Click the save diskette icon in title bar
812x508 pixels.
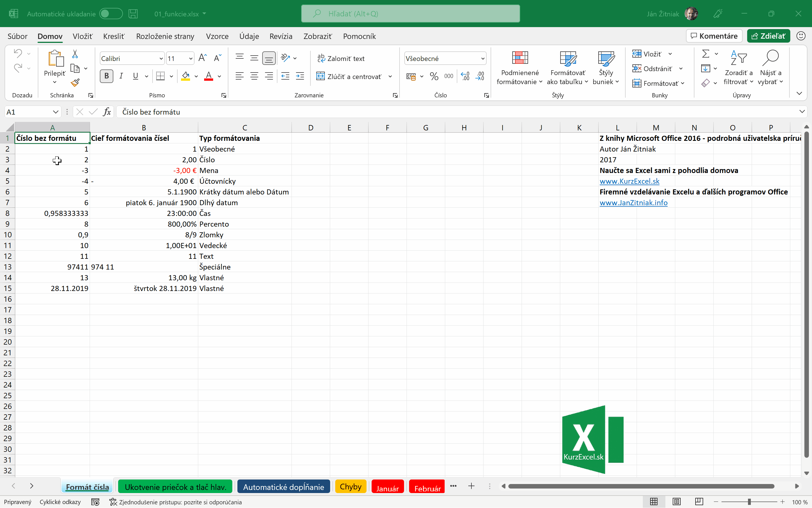pyautogui.click(x=133, y=14)
